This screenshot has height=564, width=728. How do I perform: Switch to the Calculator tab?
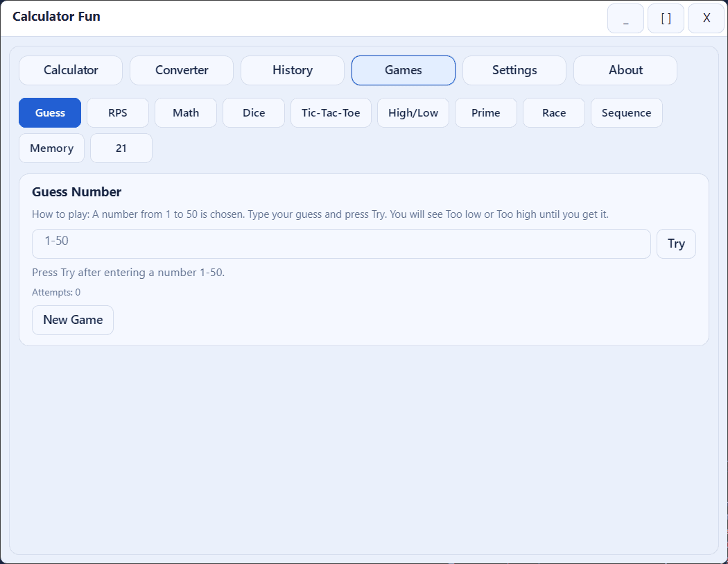click(70, 70)
